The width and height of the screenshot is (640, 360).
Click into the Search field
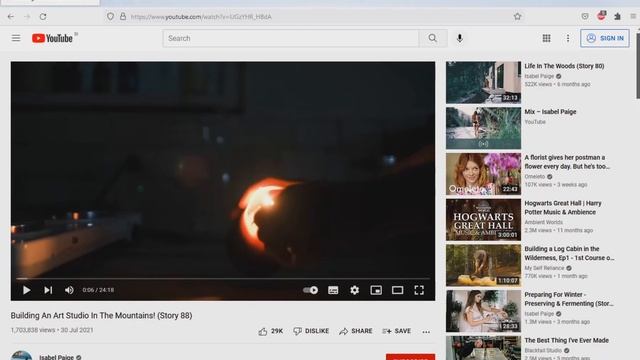(291, 38)
